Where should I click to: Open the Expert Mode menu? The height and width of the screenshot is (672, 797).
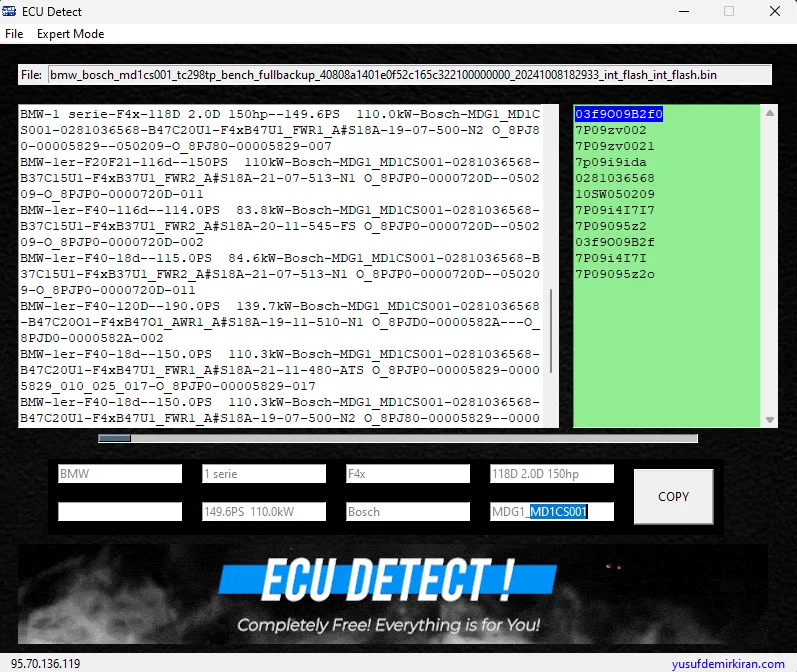pyautogui.click(x=70, y=34)
